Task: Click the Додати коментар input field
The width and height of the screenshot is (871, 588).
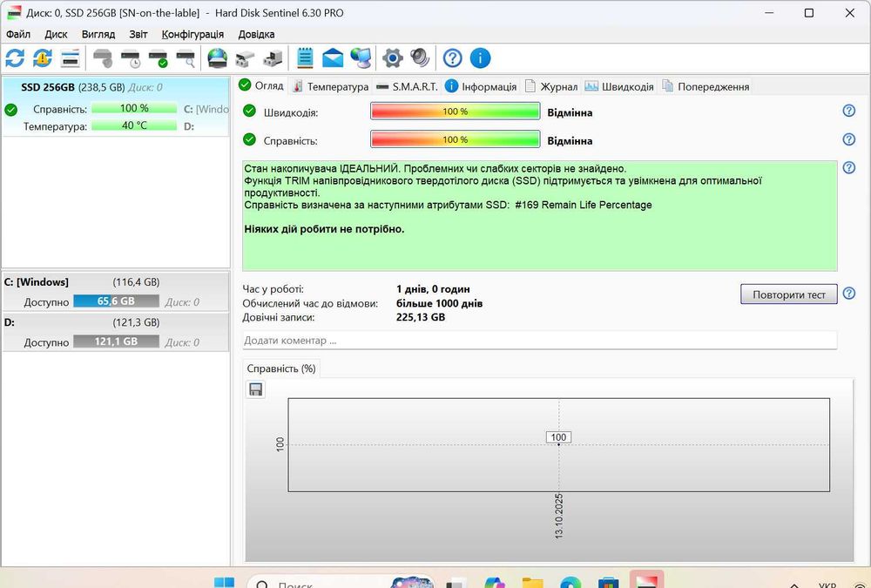Action: coord(539,340)
